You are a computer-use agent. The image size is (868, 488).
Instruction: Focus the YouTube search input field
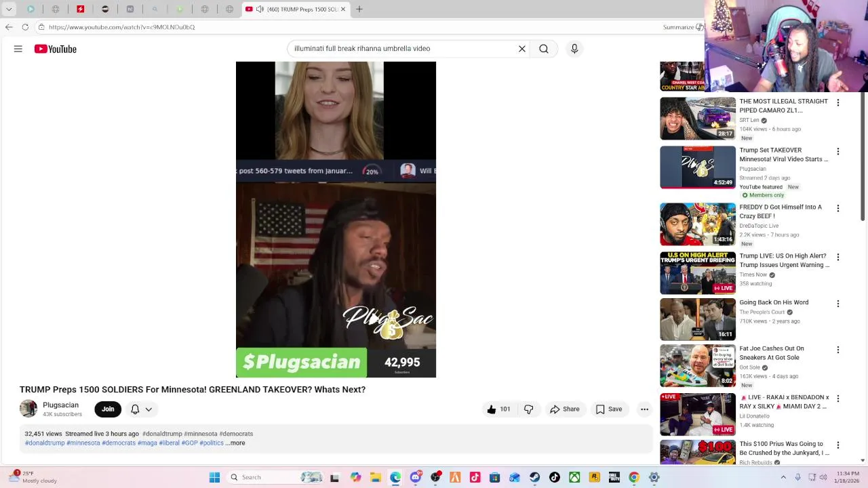pos(403,49)
